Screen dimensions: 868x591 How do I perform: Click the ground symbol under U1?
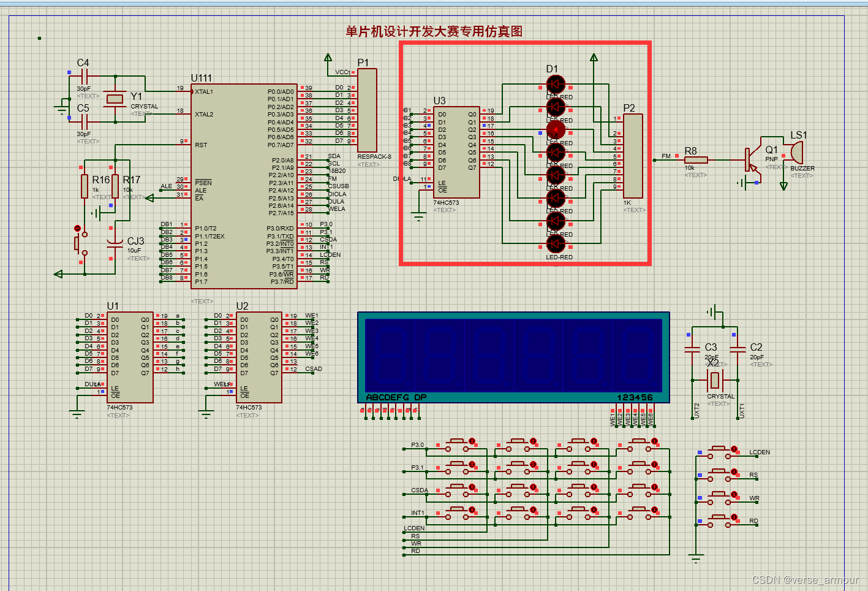click(x=77, y=414)
